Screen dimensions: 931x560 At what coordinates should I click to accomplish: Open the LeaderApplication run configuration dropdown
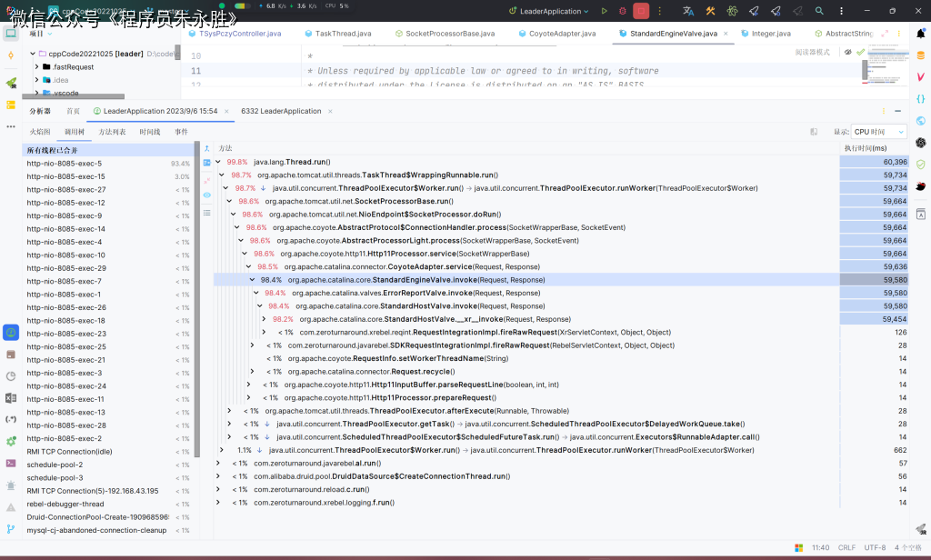click(x=549, y=11)
